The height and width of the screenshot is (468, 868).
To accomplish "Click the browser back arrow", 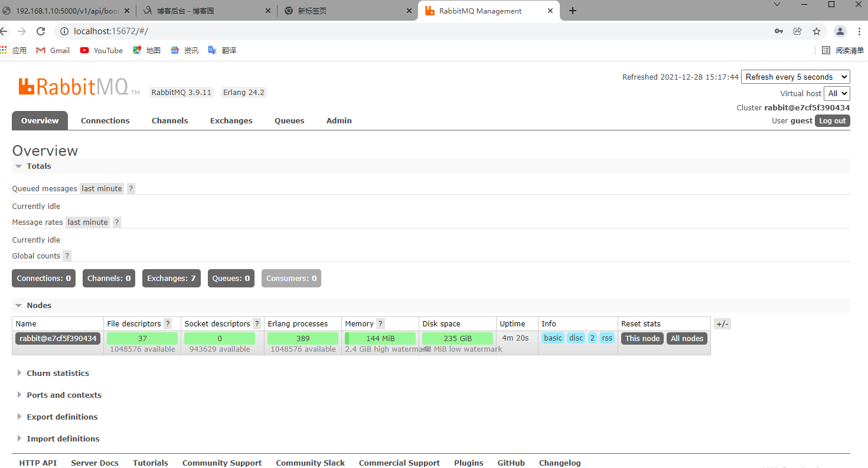I will click(x=4, y=31).
